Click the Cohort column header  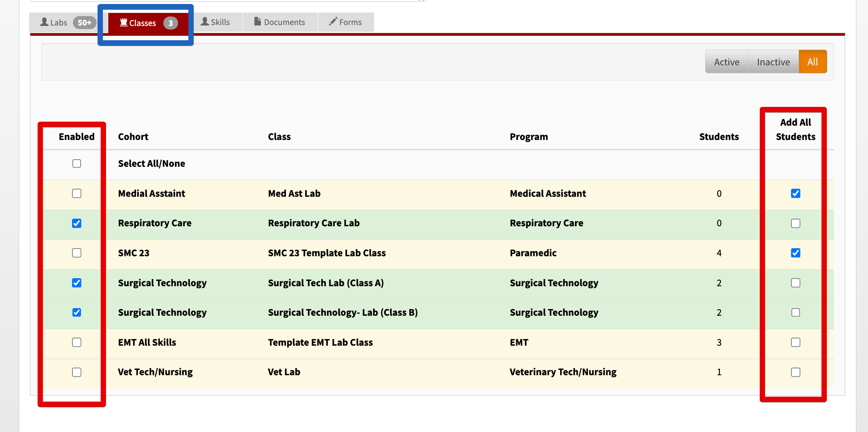[x=133, y=136]
